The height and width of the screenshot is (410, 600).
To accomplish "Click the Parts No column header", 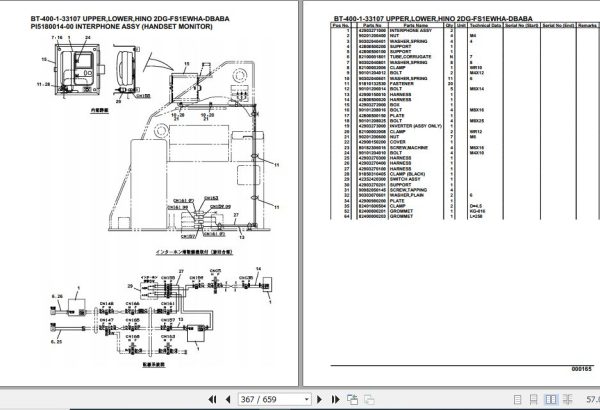I will coord(372,25).
